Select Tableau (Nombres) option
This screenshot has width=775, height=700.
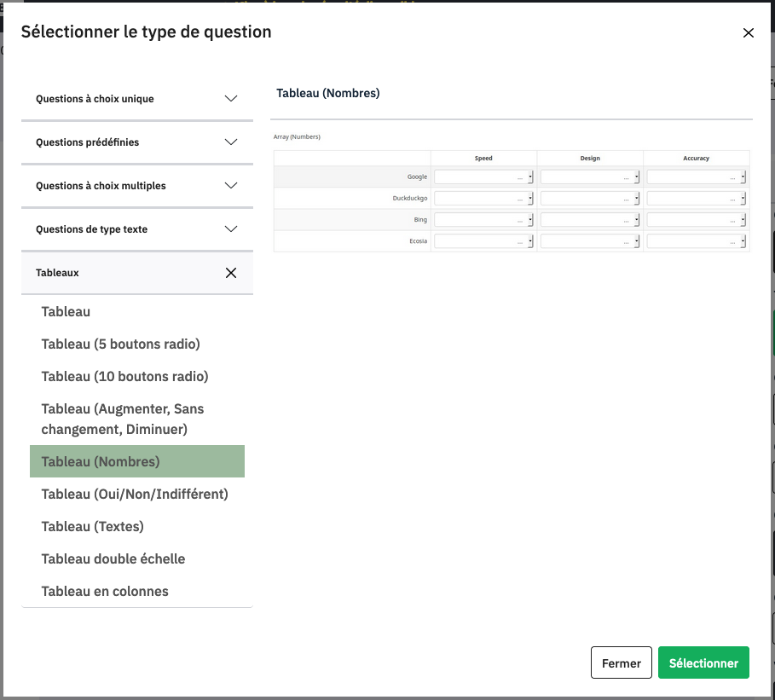[x=101, y=461]
